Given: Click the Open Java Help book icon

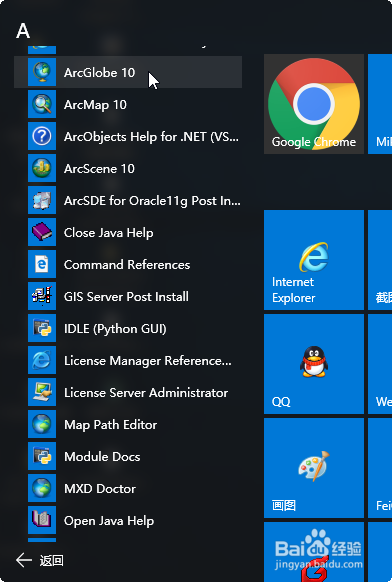Looking at the screenshot, I should pos(42,520).
